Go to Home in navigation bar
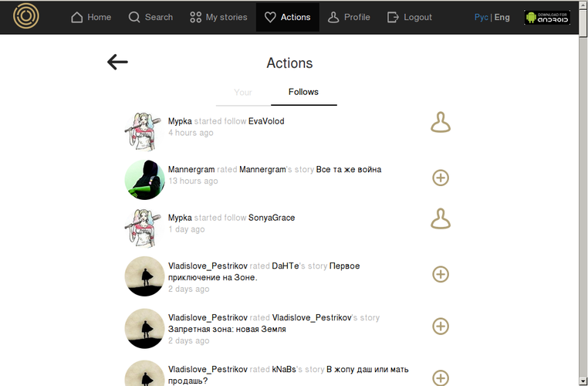Viewport: 588px width, 386px height. pyautogui.click(x=91, y=17)
